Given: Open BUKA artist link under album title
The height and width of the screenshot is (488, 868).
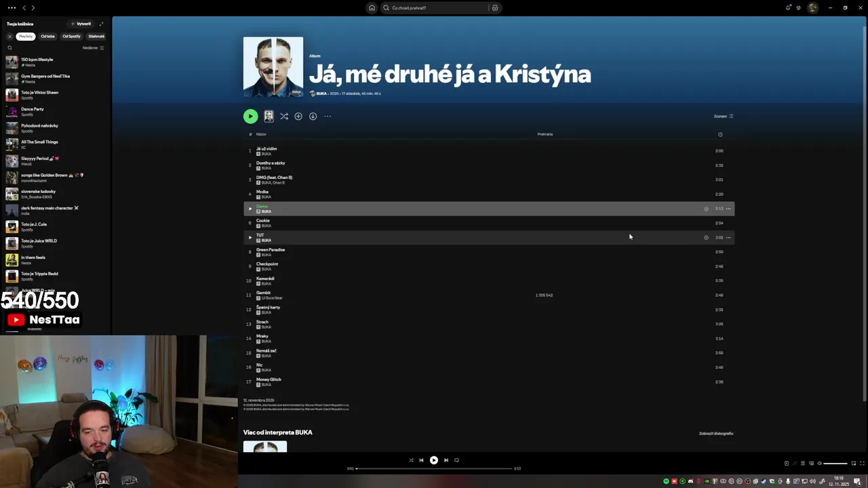Looking at the screenshot, I should 321,94.
